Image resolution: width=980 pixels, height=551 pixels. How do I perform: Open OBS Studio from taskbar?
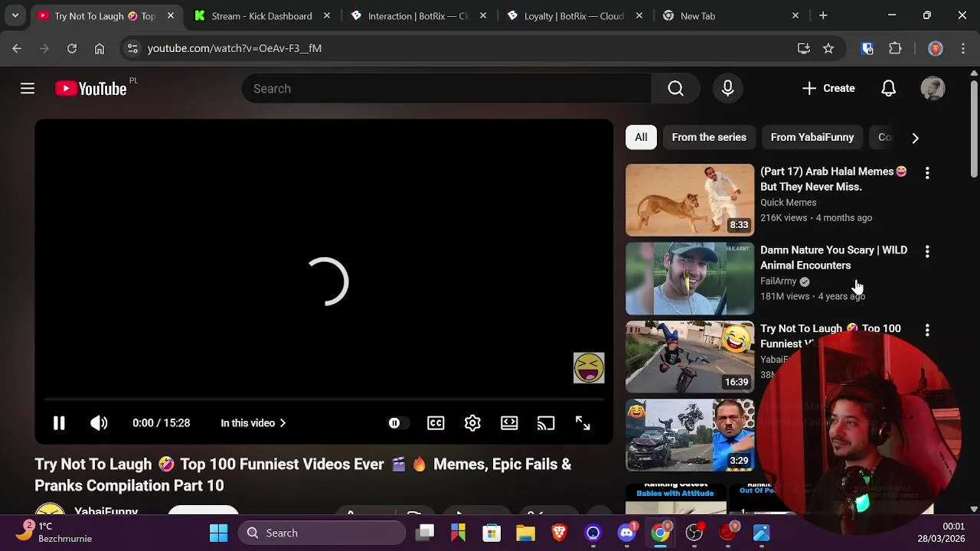pyautogui.click(x=694, y=533)
